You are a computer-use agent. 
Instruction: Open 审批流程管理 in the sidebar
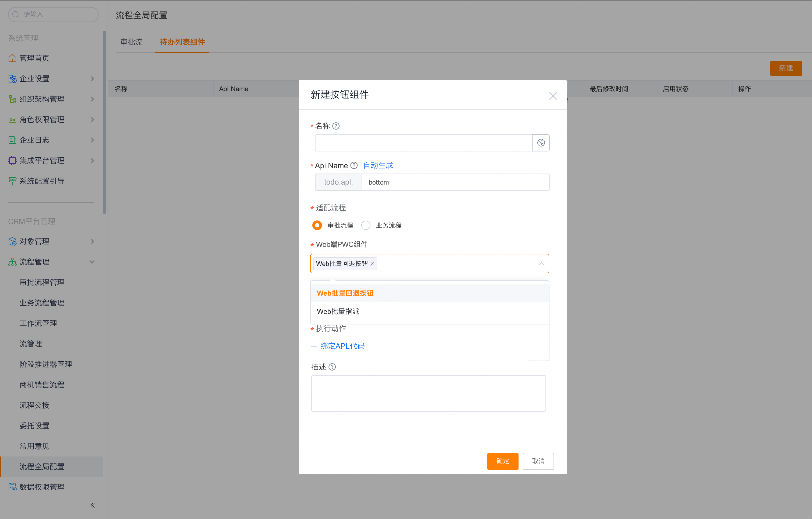[42, 282]
